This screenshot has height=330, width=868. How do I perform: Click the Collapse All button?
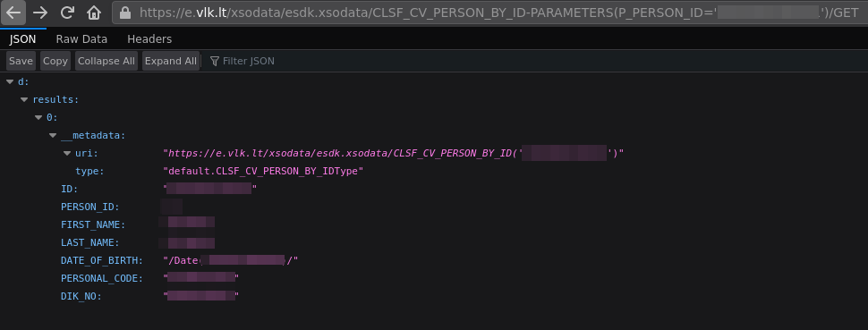(106, 61)
